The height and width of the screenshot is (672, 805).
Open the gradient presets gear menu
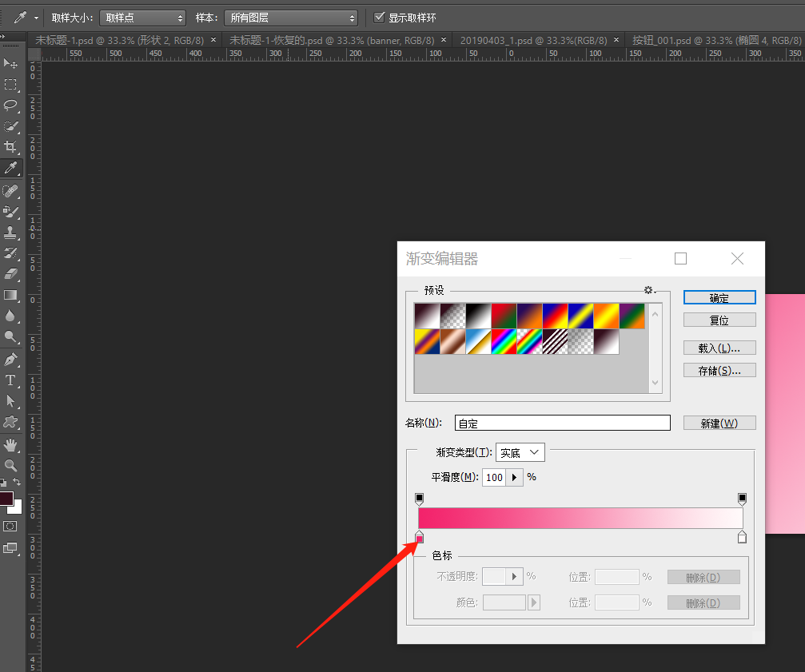[649, 290]
